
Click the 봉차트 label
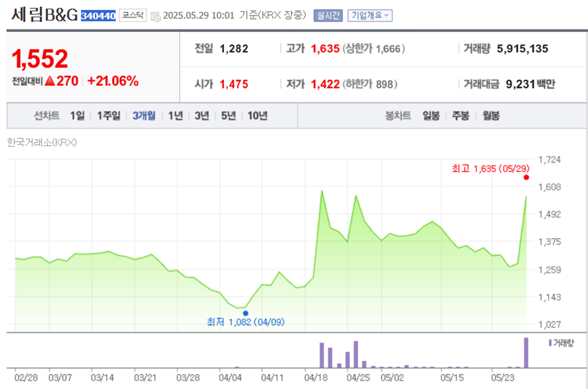[x=398, y=116]
